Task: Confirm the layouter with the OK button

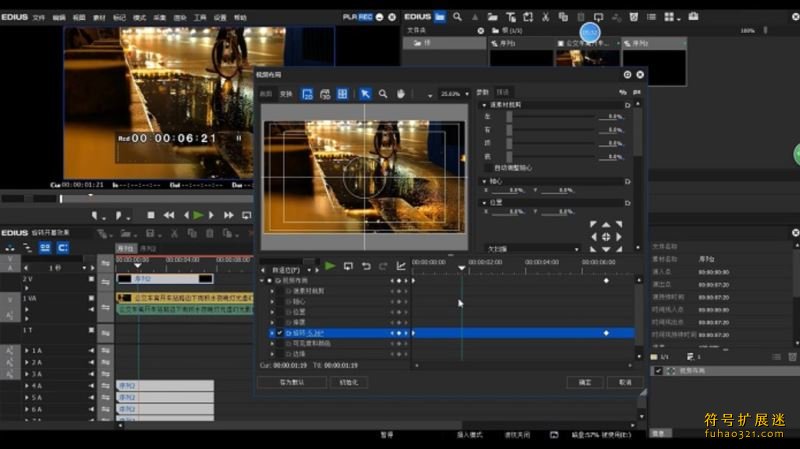Action: (585, 382)
